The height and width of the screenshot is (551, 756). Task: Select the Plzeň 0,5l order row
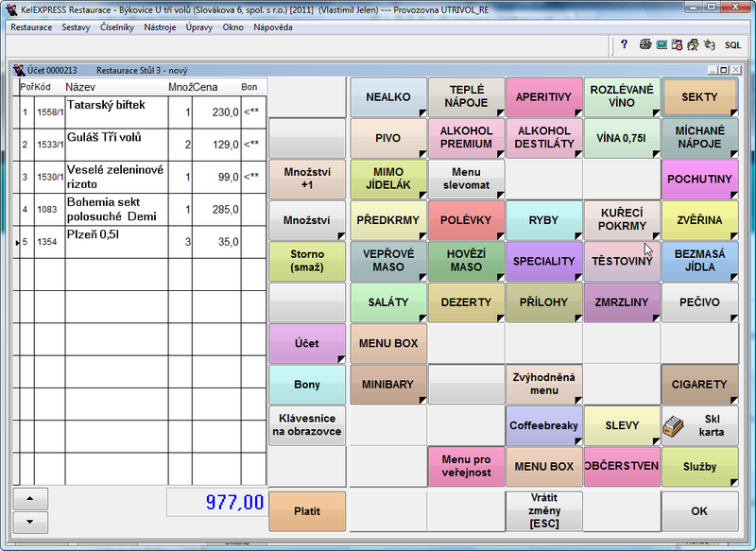pos(113,242)
